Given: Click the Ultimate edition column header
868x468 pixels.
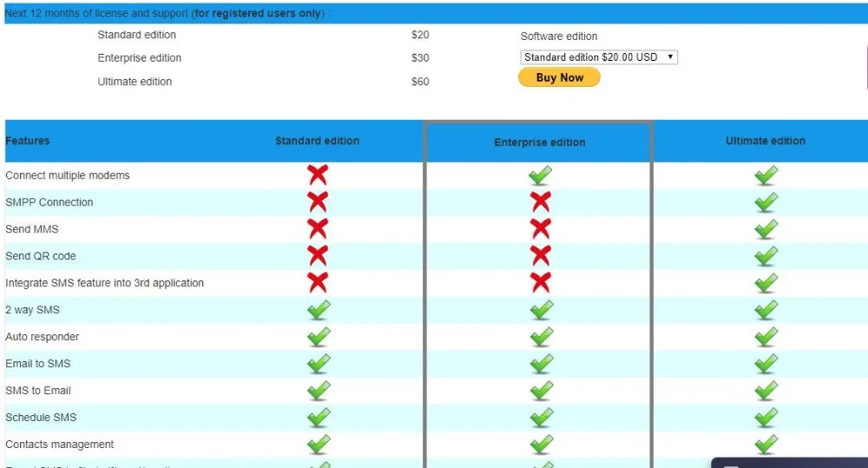Looking at the screenshot, I should pyautogui.click(x=766, y=141).
